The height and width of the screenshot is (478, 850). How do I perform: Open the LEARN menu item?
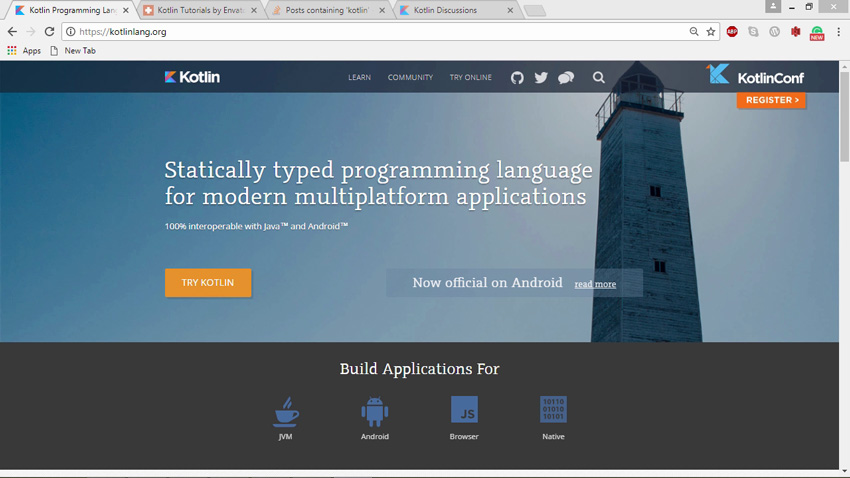359,77
